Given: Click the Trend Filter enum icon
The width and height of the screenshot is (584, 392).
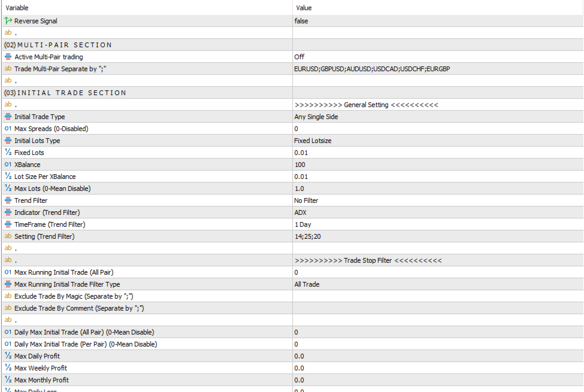Looking at the screenshot, I should pyautogui.click(x=8, y=200).
